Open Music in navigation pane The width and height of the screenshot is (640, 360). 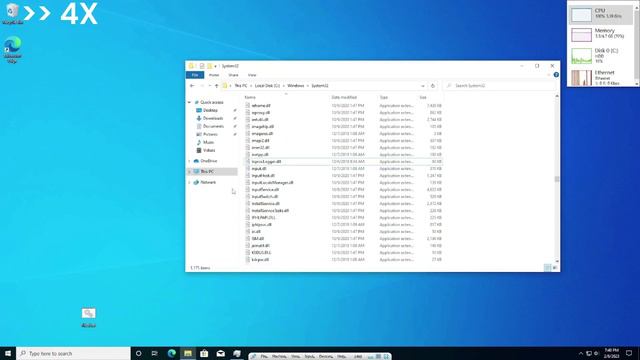208,142
